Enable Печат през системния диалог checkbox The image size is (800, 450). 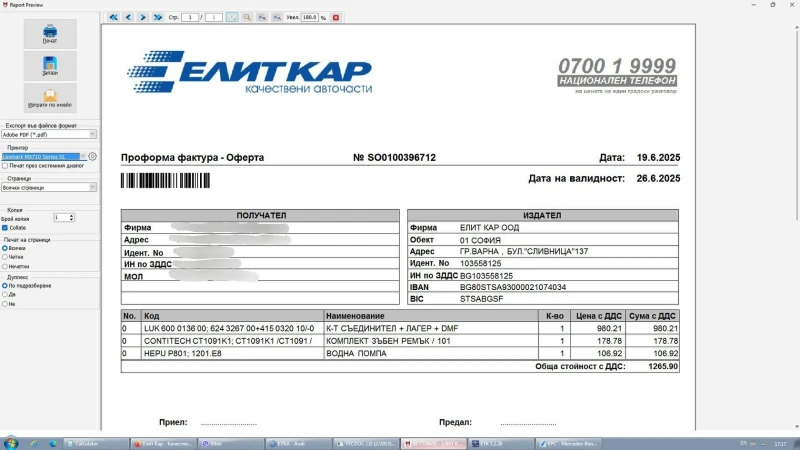5,165
